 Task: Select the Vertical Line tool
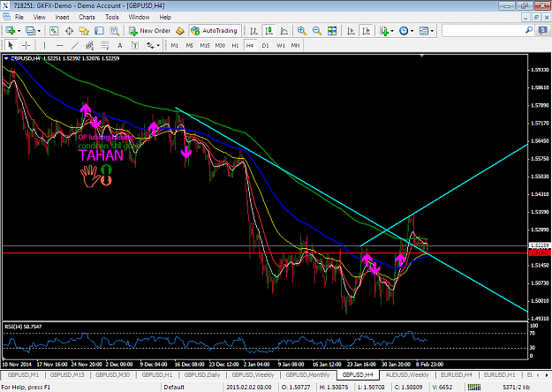(44, 45)
